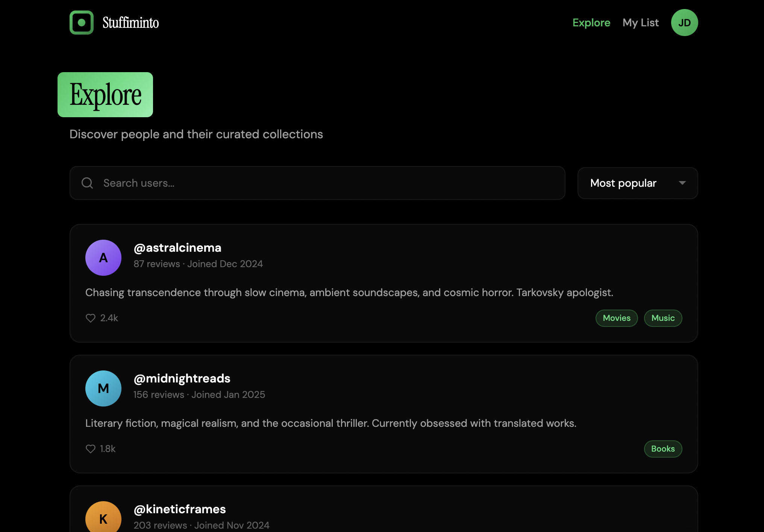Open @kineticframes' username link
The width and height of the screenshot is (764, 532).
[180, 509]
